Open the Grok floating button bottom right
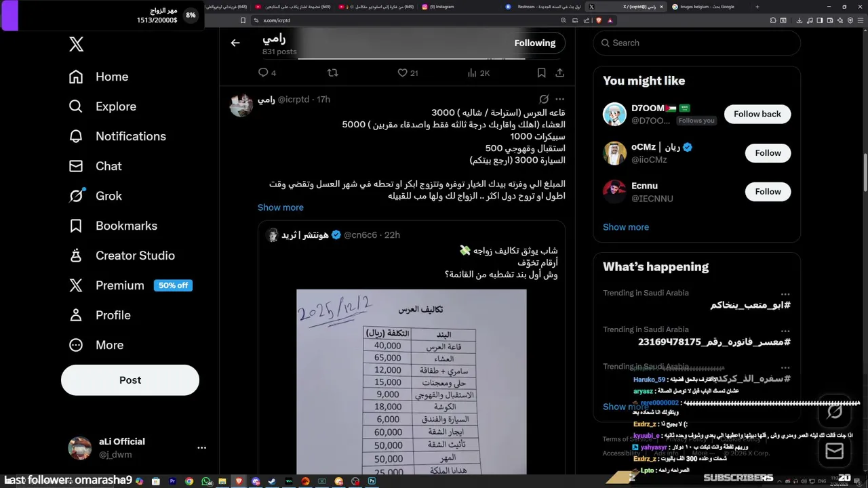The image size is (868, 488). (835, 411)
